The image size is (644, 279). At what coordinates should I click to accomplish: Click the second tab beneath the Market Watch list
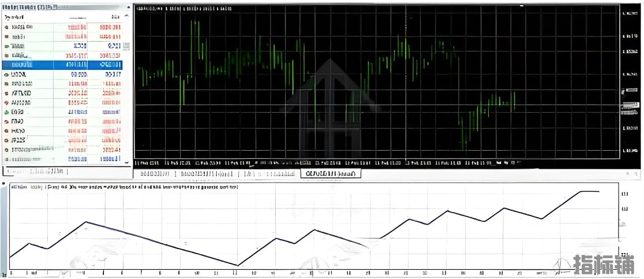(x=48, y=170)
